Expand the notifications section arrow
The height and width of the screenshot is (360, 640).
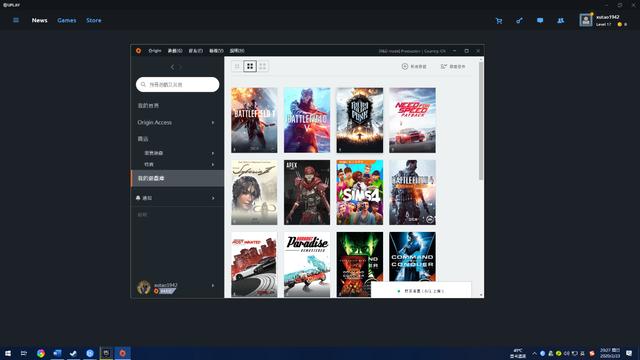click(x=213, y=198)
